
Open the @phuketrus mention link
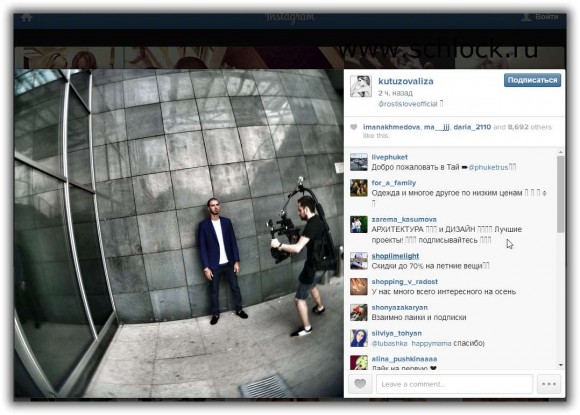(x=488, y=167)
